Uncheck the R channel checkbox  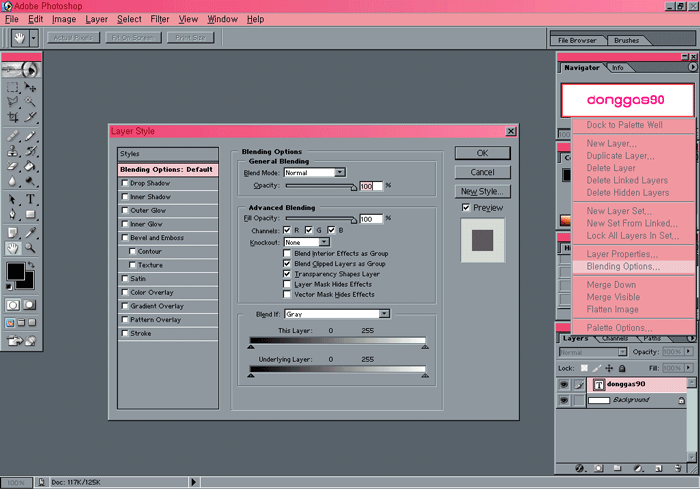tap(287, 230)
